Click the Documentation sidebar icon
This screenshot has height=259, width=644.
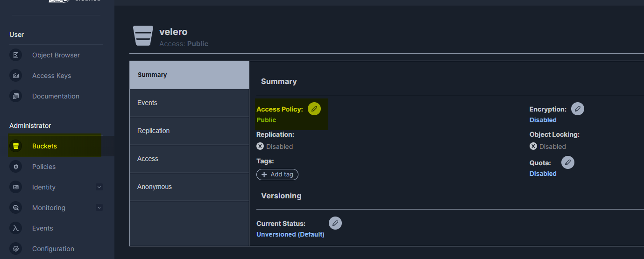click(16, 96)
